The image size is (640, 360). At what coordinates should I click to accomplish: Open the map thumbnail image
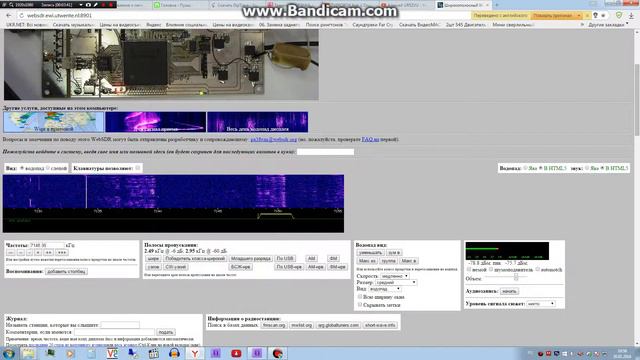pyautogui.click(x=53, y=122)
